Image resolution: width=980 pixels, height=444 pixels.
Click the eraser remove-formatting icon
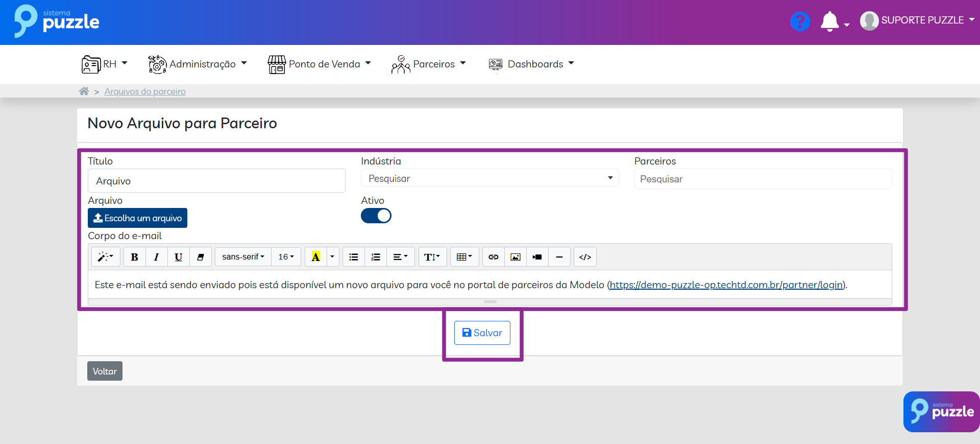click(x=201, y=257)
